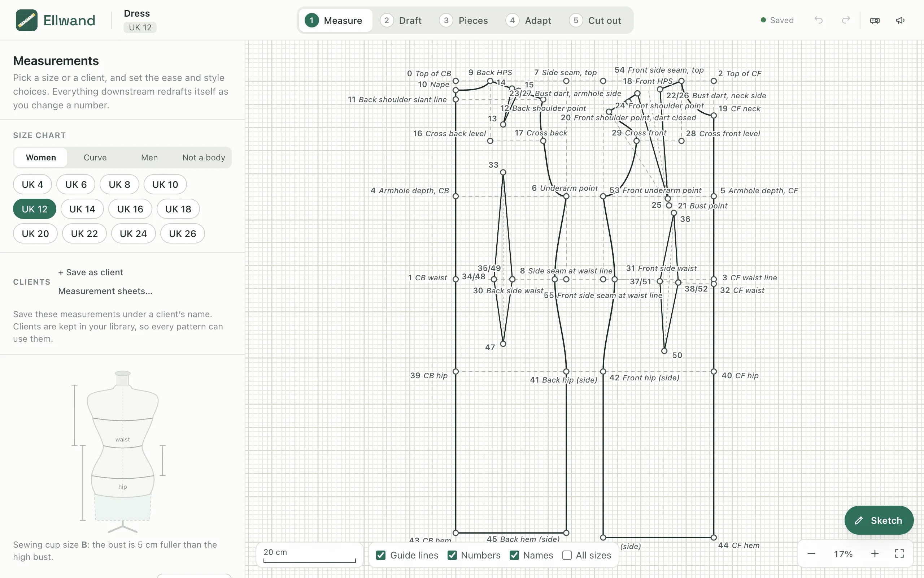The width and height of the screenshot is (924, 578).
Task: Open the Pieces step
Action: (463, 20)
